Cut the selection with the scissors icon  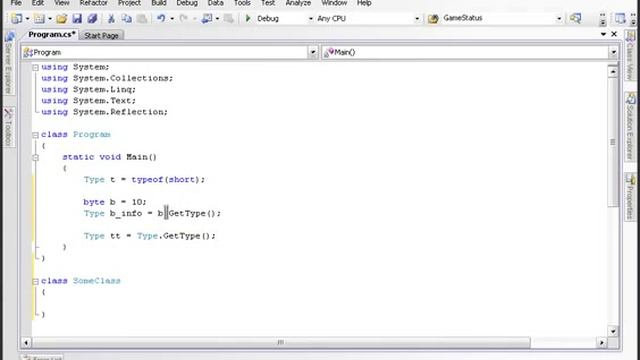point(111,18)
